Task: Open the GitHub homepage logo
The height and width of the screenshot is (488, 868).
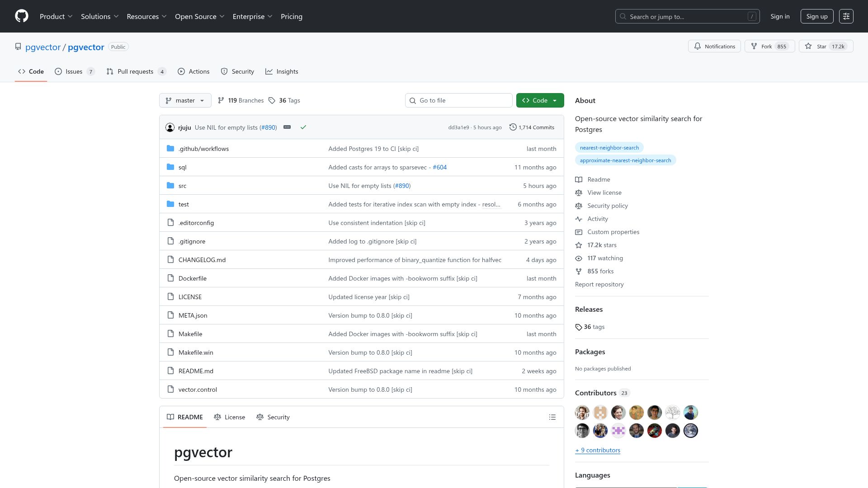Action: click(x=22, y=16)
